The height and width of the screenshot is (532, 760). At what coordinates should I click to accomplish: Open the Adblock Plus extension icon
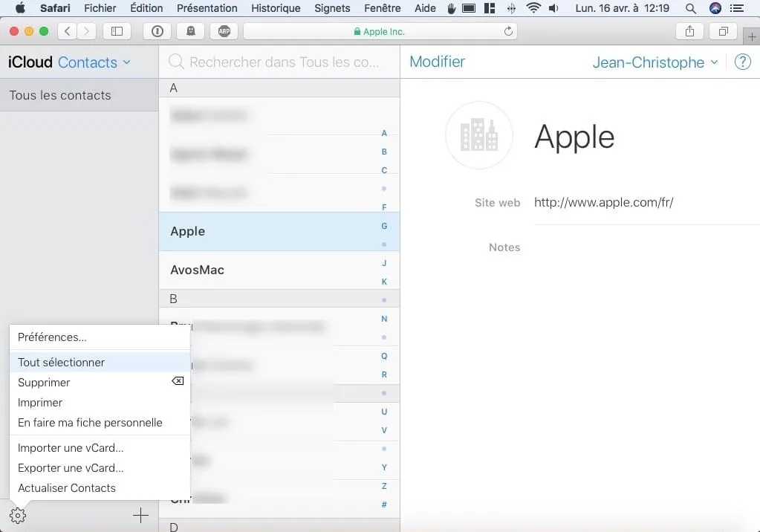pos(224,31)
